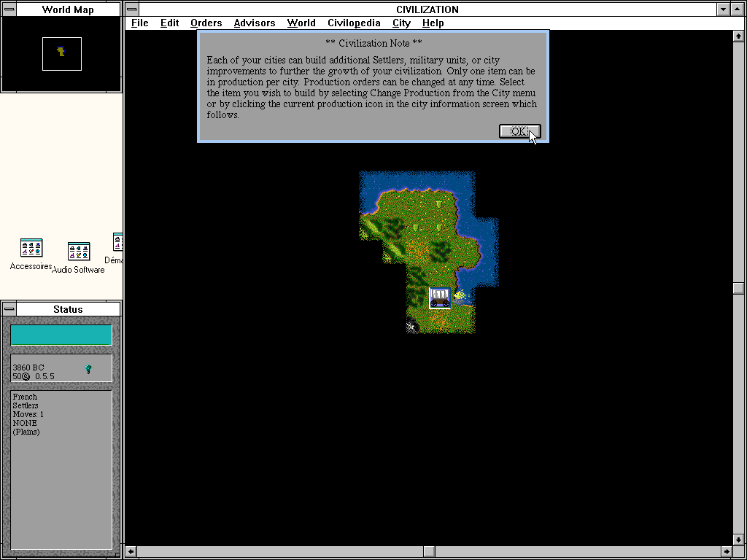Open the CIVILIZATION window control menu
This screenshot has width=747, height=560.
pos(132,9)
